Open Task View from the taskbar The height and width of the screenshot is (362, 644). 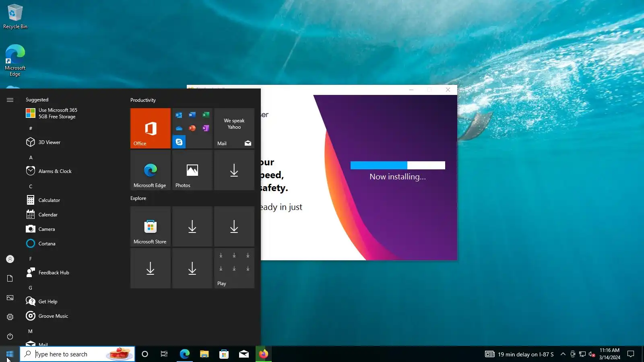point(164,354)
